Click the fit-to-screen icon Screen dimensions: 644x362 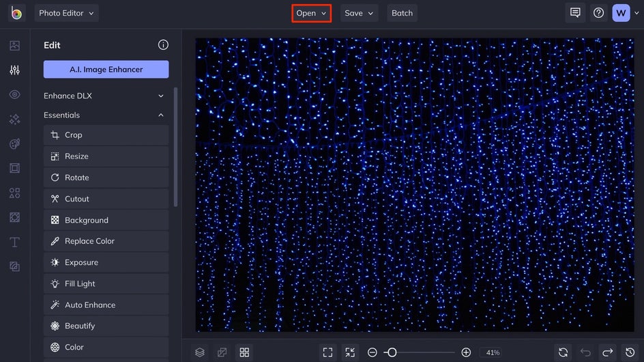(327, 352)
